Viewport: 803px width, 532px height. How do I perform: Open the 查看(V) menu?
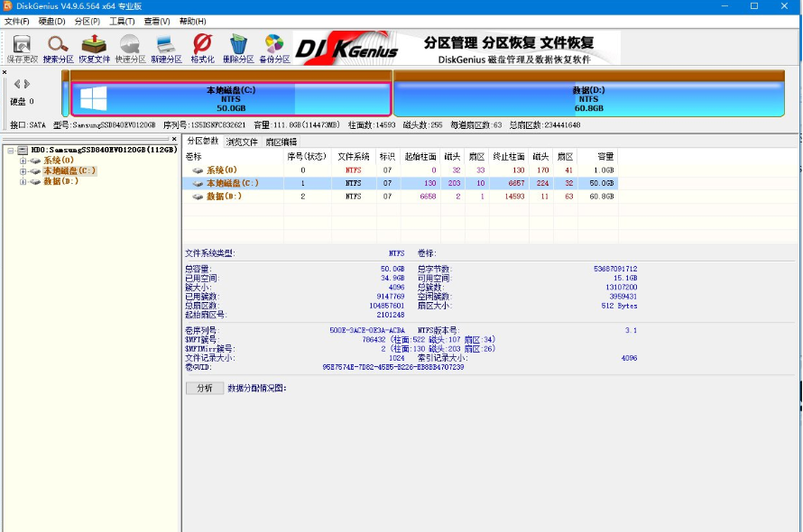(157, 21)
